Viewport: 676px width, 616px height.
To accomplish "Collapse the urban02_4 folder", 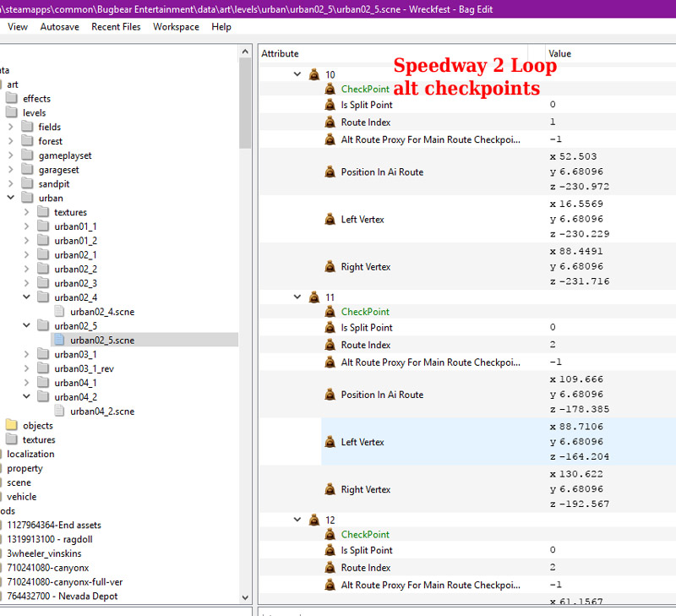I will 27,297.
